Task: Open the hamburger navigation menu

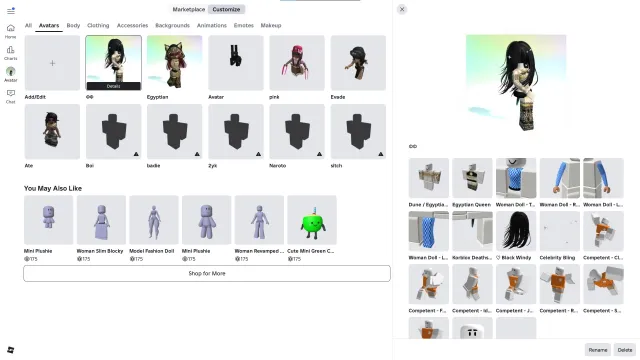Action: pos(11,11)
